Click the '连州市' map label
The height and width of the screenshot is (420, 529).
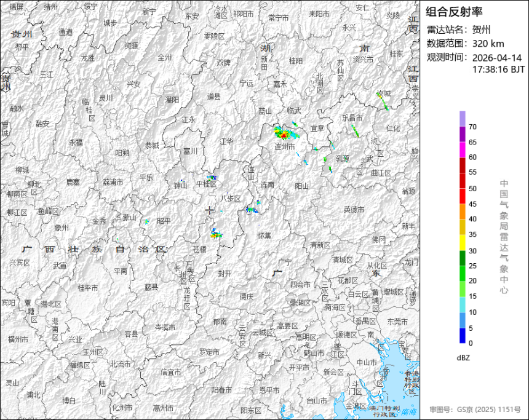click(284, 147)
